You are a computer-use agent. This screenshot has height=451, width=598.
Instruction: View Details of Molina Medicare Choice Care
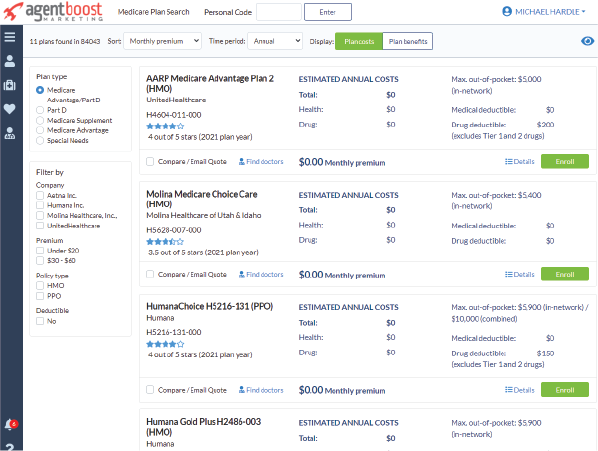[519, 274]
